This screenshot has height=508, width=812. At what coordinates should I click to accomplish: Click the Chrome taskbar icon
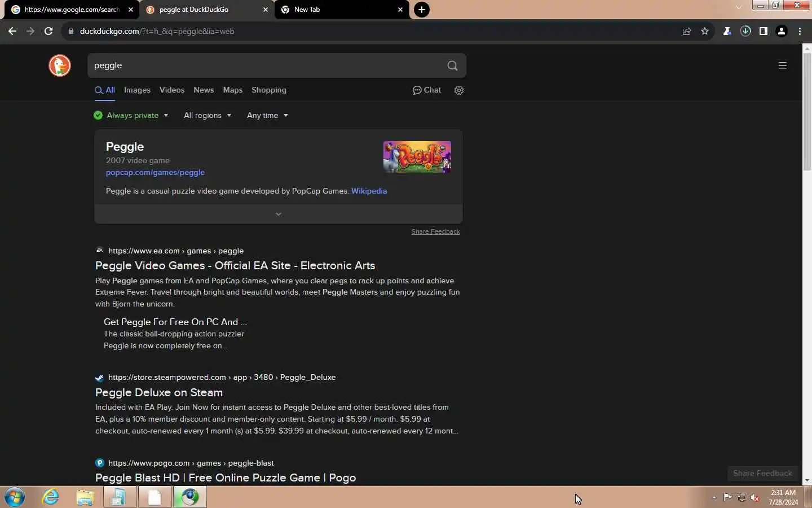[x=190, y=497]
